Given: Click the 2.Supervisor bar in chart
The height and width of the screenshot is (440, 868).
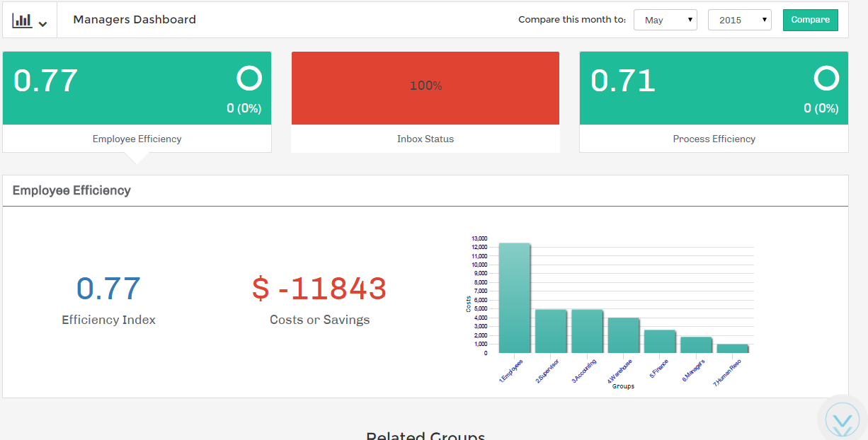Looking at the screenshot, I should [551, 331].
